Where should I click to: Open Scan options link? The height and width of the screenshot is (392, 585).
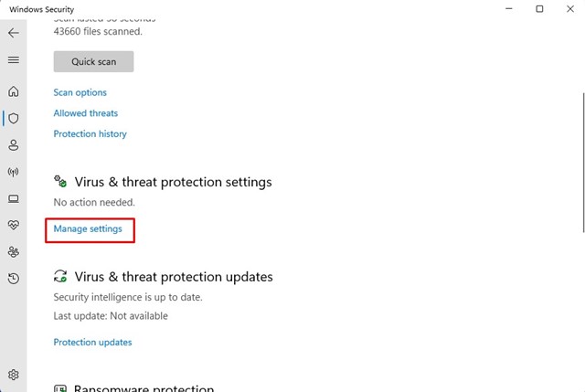click(x=80, y=92)
